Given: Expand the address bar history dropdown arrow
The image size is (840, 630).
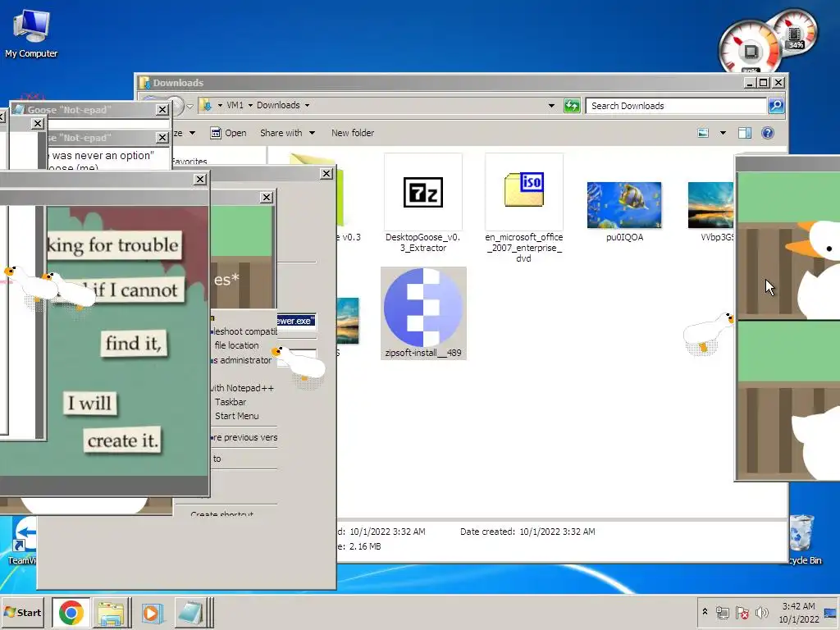Looking at the screenshot, I should coord(551,106).
